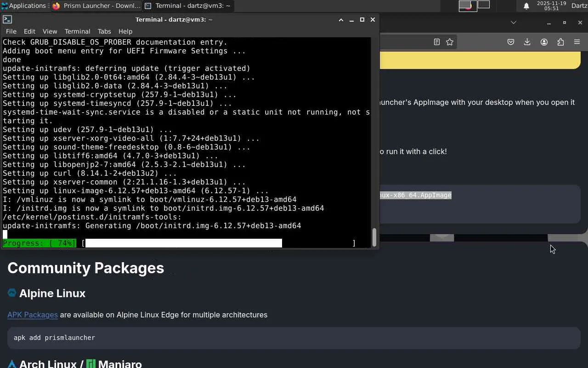Select second workspace in workspace switcher

point(484,5)
